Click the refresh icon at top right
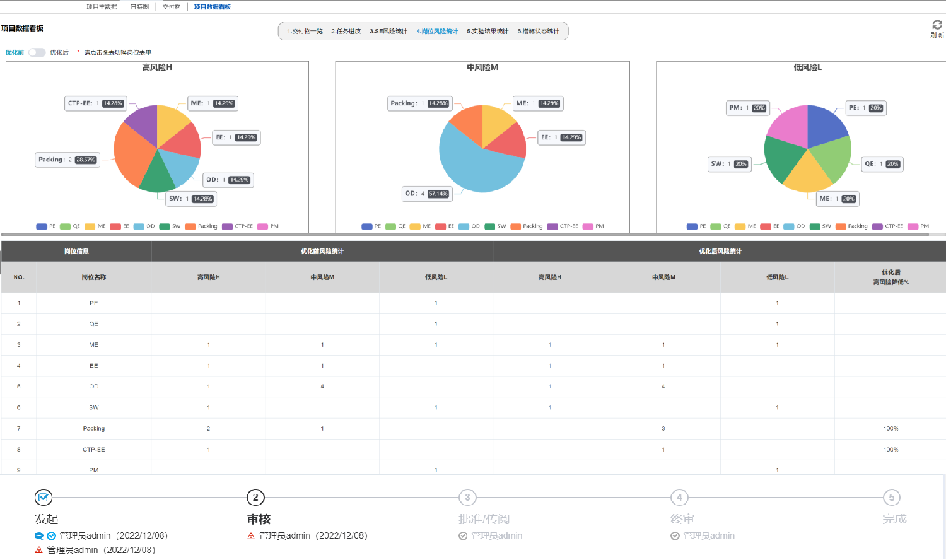Viewport: 946px width, 560px height. click(x=937, y=25)
